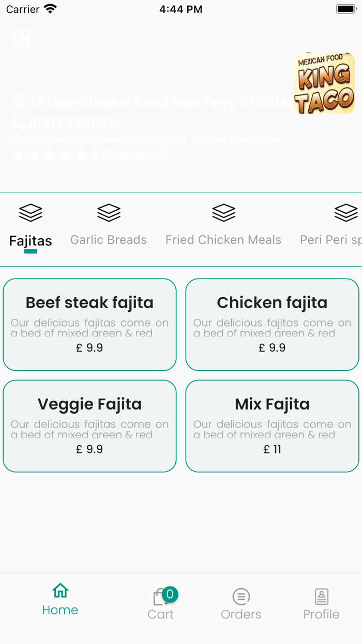This screenshot has height=644, width=362.
Task: Select the Fajitas category tab
Action: 31,241
